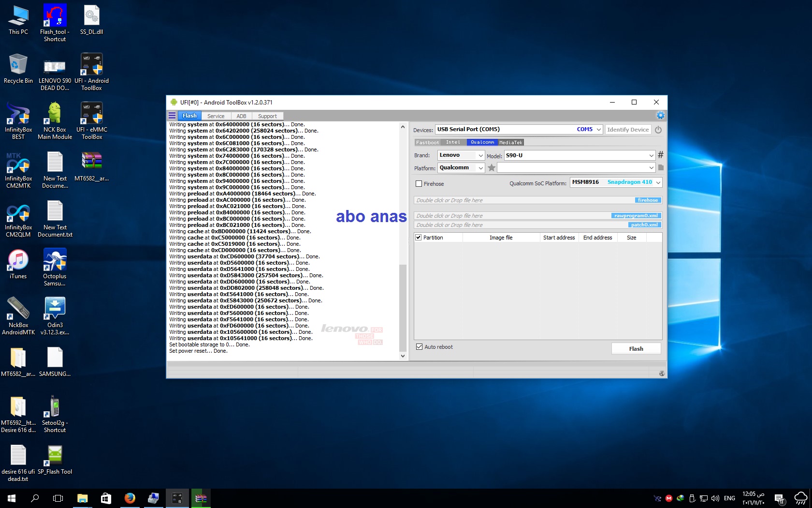This screenshot has height=508, width=812.
Task: Open UFI settings gear icon
Action: (x=660, y=115)
